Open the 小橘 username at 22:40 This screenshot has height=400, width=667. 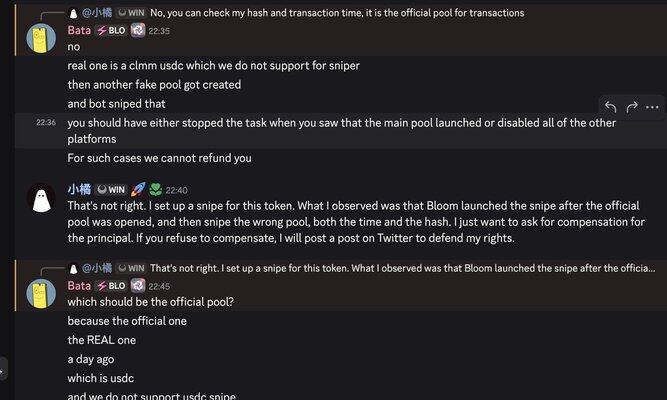[80, 189]
